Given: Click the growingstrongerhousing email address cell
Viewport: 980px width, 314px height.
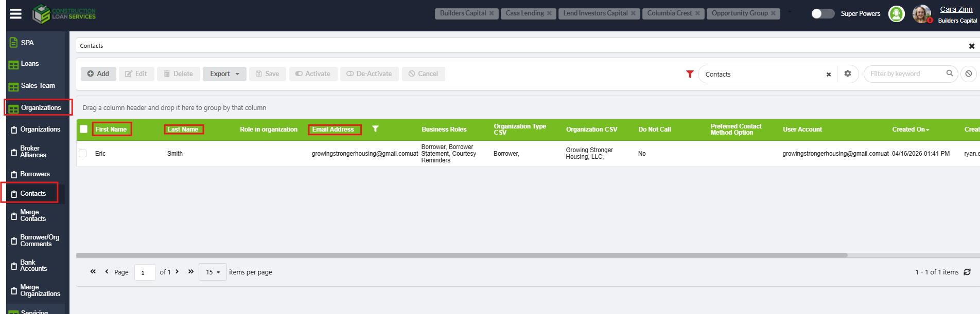Looking at the screenshot, I should (x=365, y=154).
